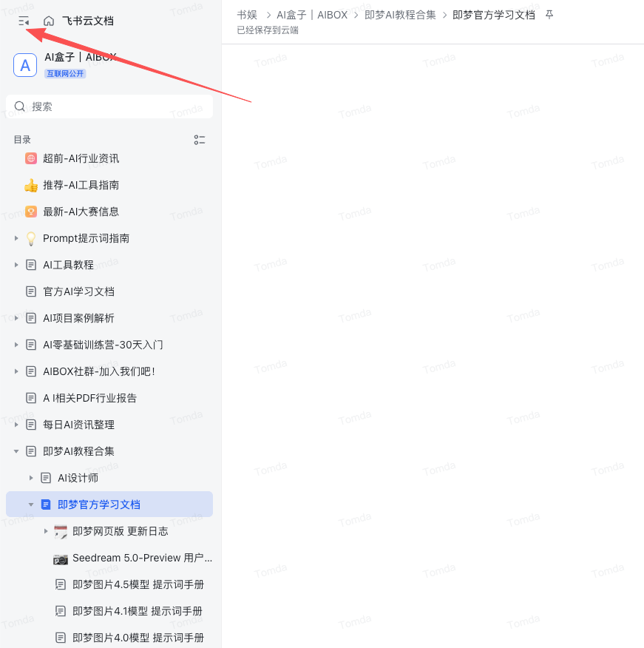Click the thumbs-up icon of 推荐-AI工具指南
The height and width of the screenshot is (648, 644).
(31, 185)
